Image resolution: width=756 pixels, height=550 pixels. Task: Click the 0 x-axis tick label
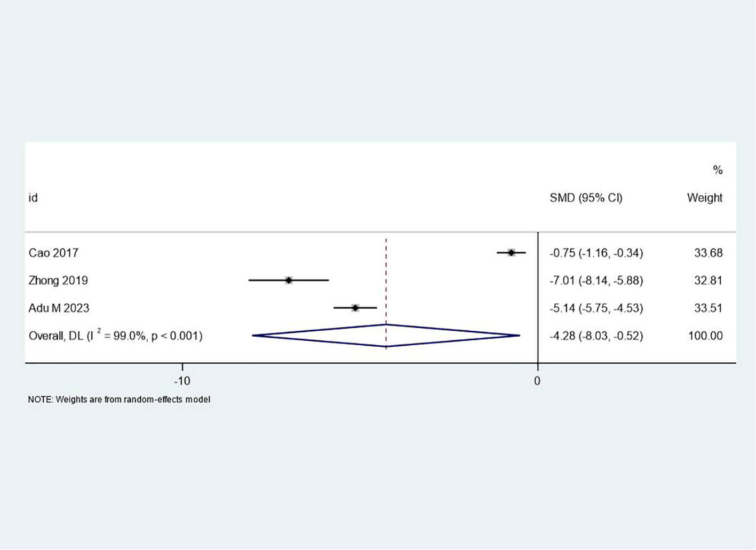pyautogui.click(x=537, y=381)
